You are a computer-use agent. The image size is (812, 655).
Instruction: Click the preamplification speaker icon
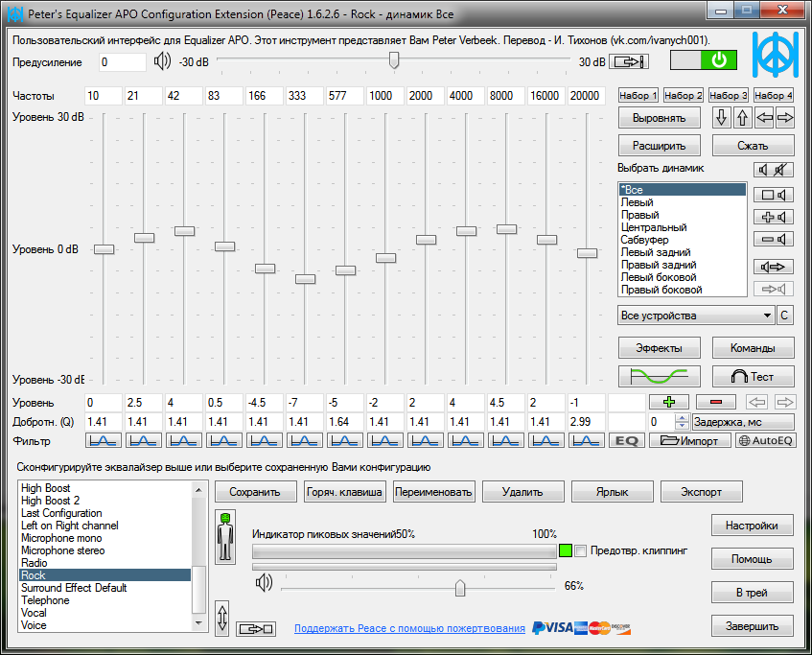[x=162, y=61]
